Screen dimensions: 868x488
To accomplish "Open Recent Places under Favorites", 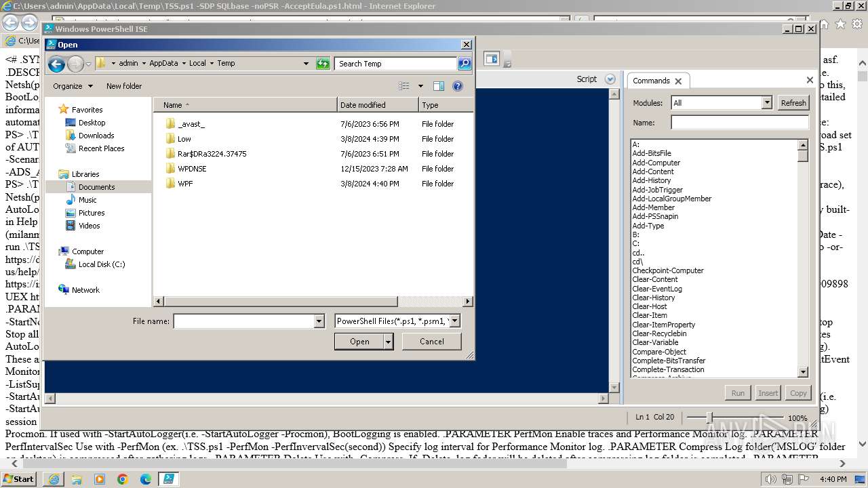I will (101, 148).
